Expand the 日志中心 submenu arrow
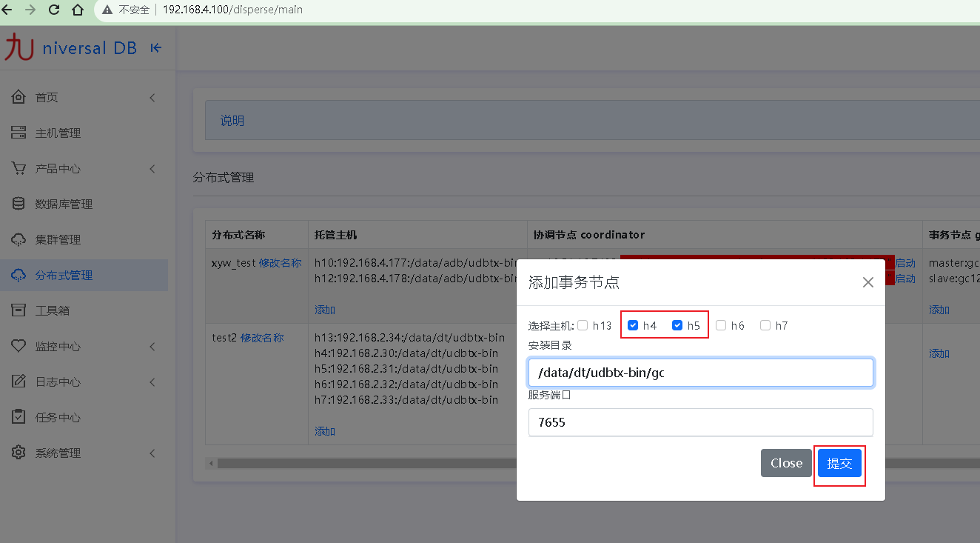Screen dimensions: 980x543 pyautogui.click(x=152, y=382)
